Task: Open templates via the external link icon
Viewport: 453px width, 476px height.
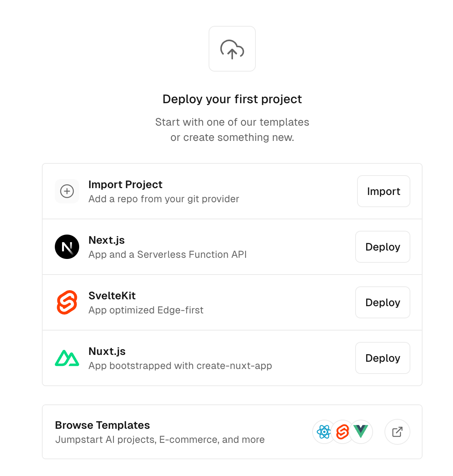Action: 397,432
